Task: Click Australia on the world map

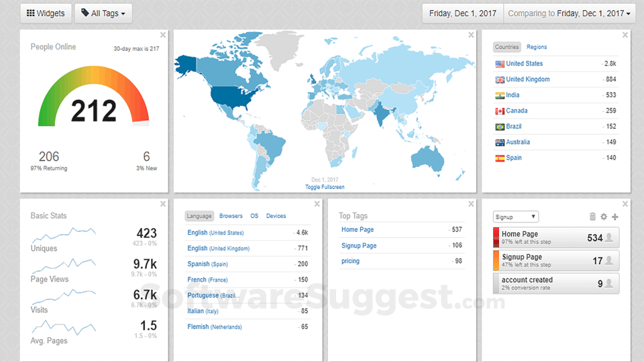Action: tap(427, 158)
